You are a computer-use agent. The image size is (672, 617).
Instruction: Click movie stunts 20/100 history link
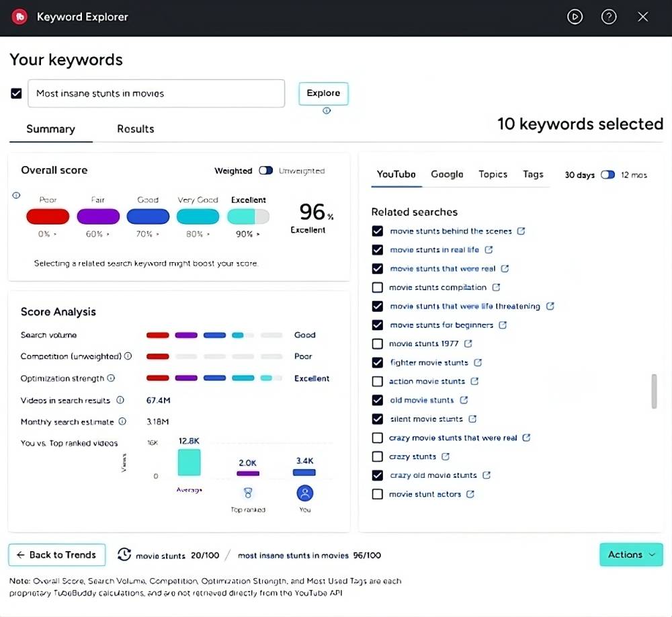click(x=177, y=556)
